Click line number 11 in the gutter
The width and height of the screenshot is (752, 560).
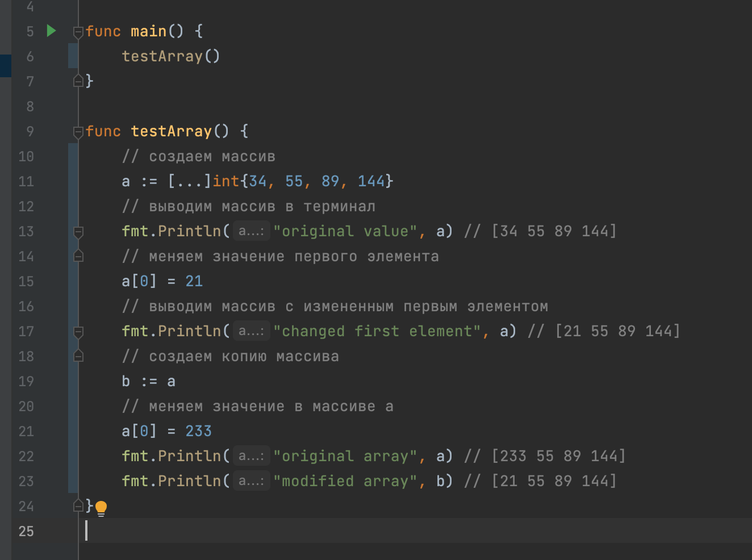[x=26, y=182]
